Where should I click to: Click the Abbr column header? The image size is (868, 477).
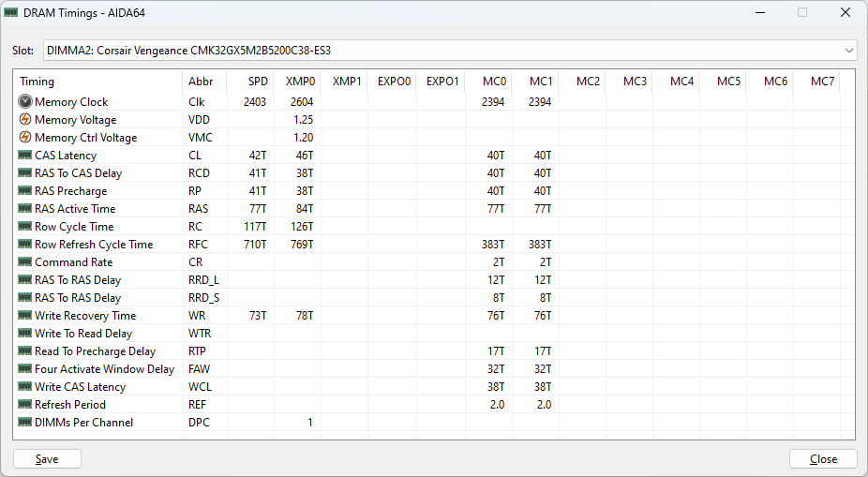pos(201,82)
